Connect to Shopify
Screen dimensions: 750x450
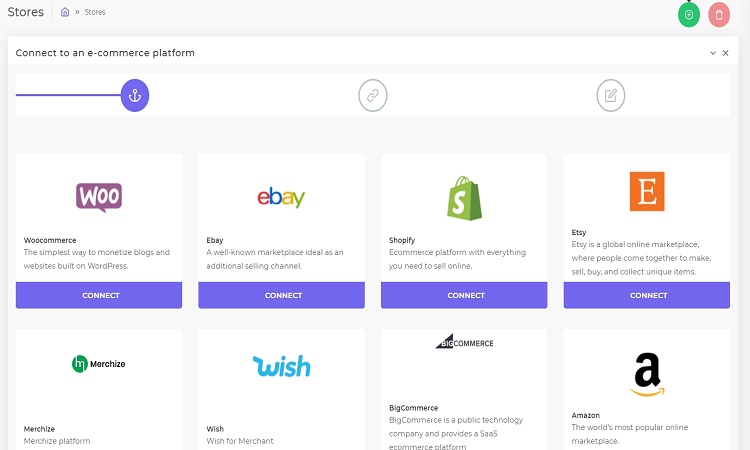tap(464, 295)
